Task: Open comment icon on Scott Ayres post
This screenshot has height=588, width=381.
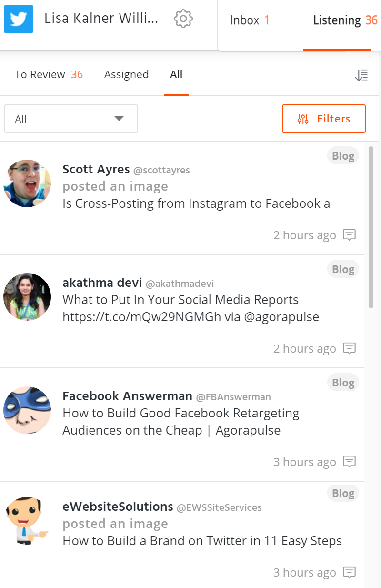Action: [x=350, y=235]
